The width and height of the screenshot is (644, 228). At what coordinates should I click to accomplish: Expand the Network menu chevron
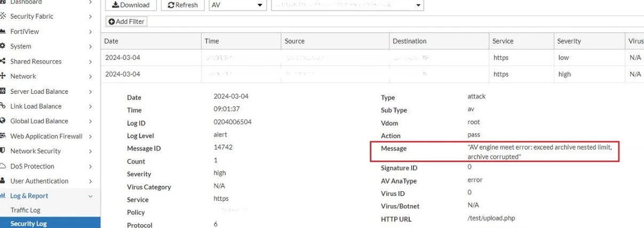pyautogui.click(x=91, y=76)
